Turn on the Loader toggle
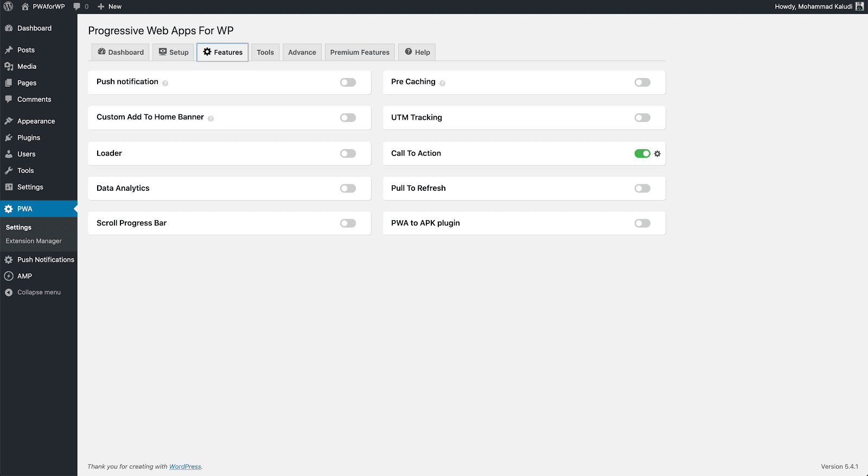Image resolution: width=868 pixels, height=476 pixels. pyautogui.click(x=348, y=153)
